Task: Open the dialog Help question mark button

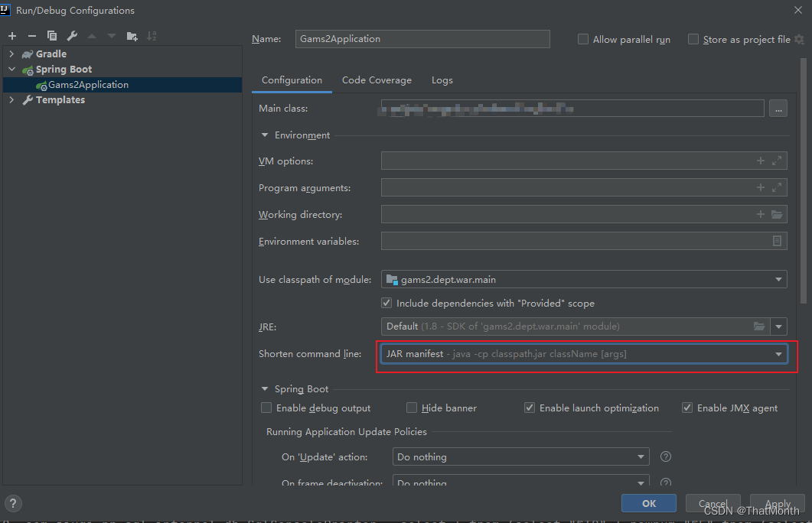Action: point(13,503)
